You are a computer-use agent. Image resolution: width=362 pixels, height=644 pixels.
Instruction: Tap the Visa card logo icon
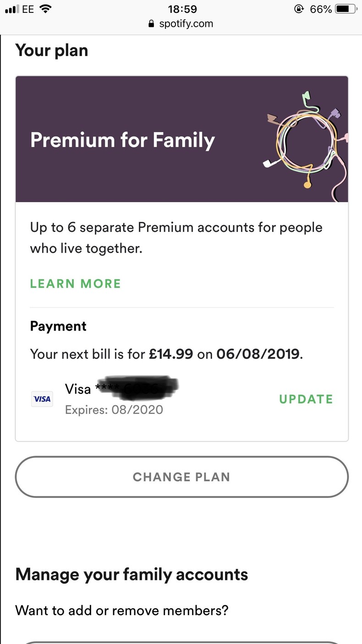(42, 399)
